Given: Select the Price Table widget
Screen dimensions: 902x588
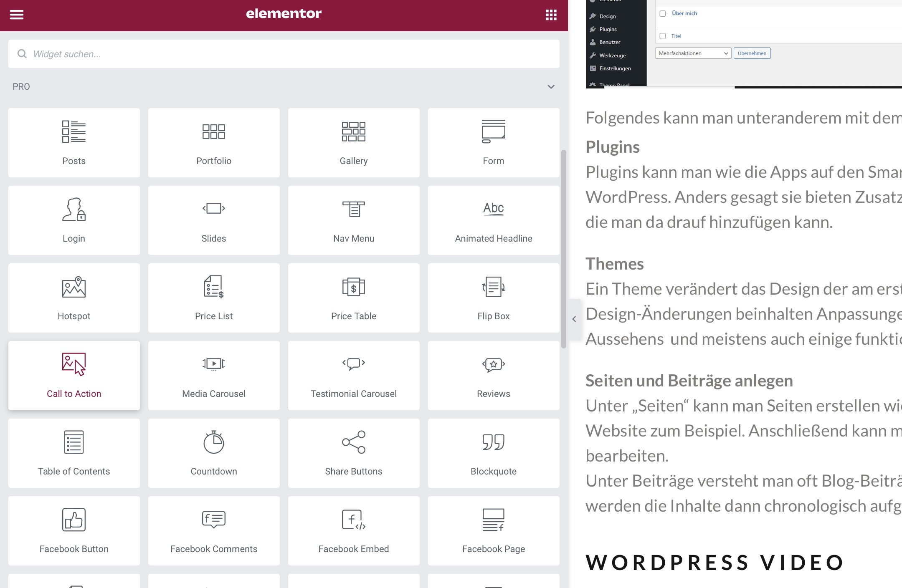Looking at the screenshot, I should tap(354, 298).
